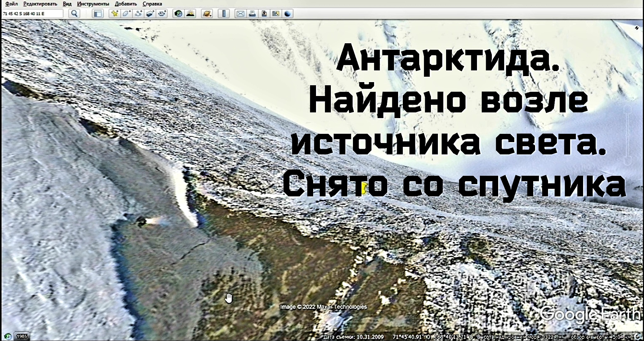
Task: Toggle the sidebar panel visibility
Action: 98,14
